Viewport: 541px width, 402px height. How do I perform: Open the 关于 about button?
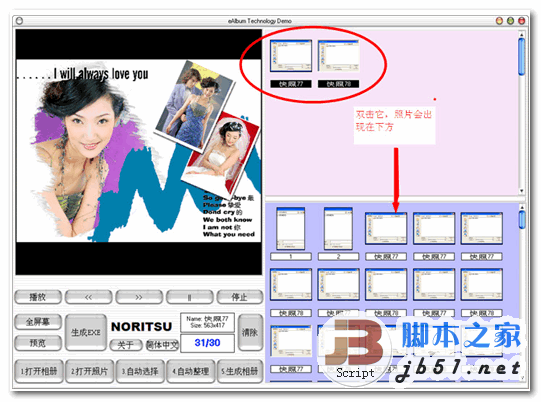126,345
